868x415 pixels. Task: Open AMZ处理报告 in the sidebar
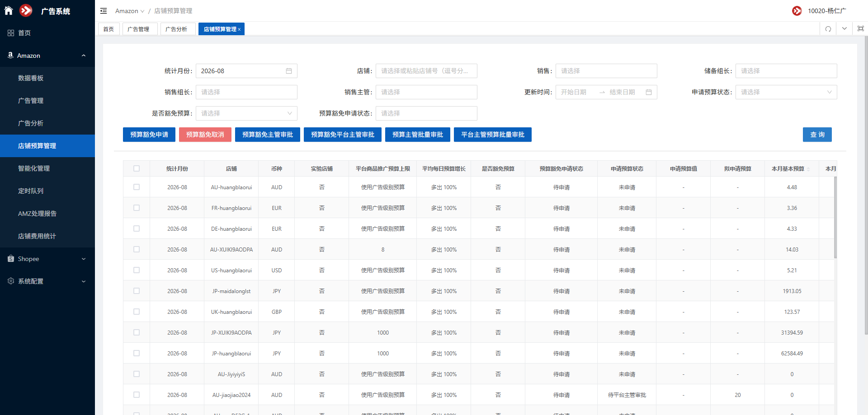[47, 214]
